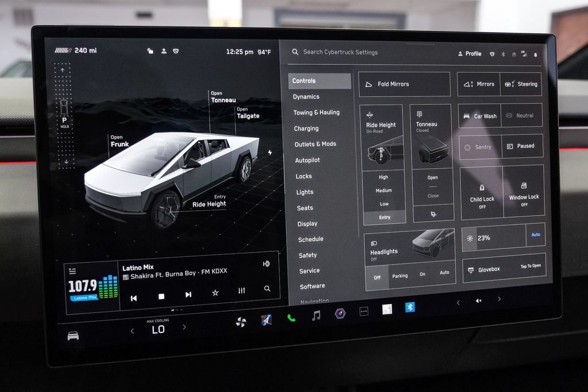Open the lock status icon in top bar
This screenshot has height=392, width=588.
(150, 51)
